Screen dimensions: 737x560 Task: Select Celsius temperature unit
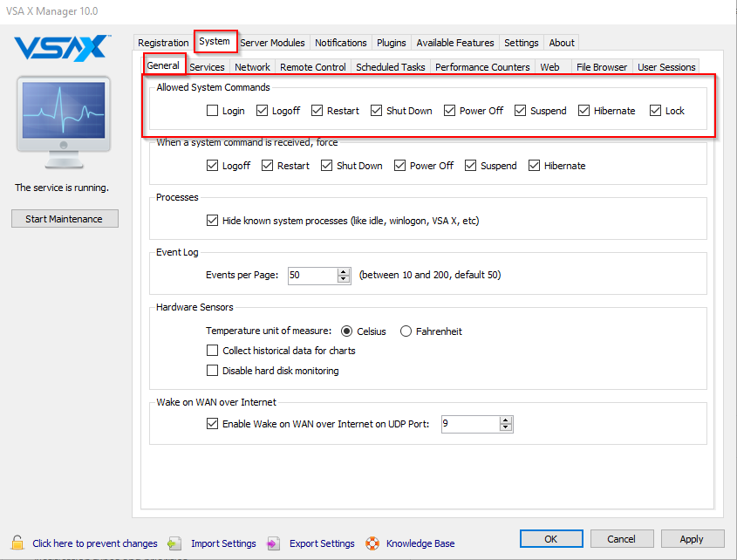(347, 331)
